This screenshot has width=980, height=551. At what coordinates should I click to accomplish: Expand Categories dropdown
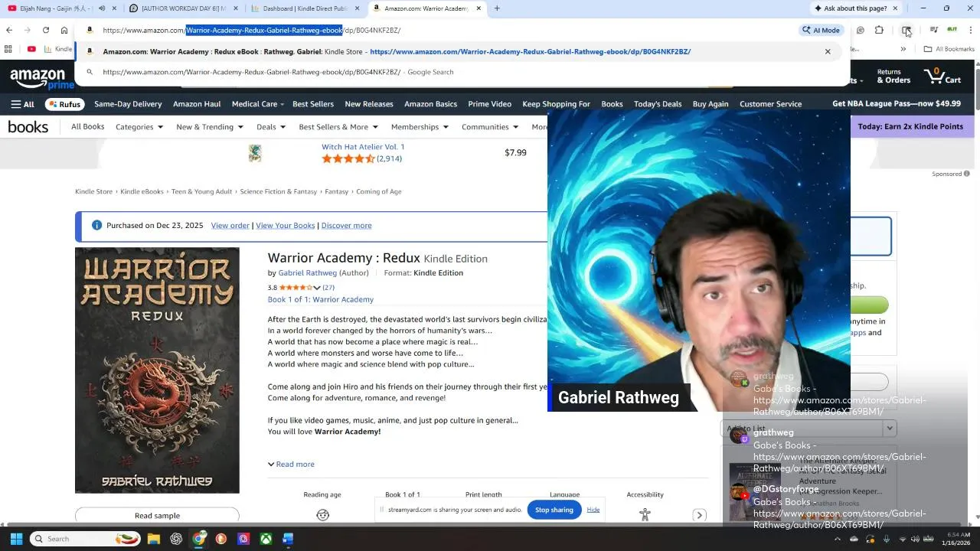point(139,127)
